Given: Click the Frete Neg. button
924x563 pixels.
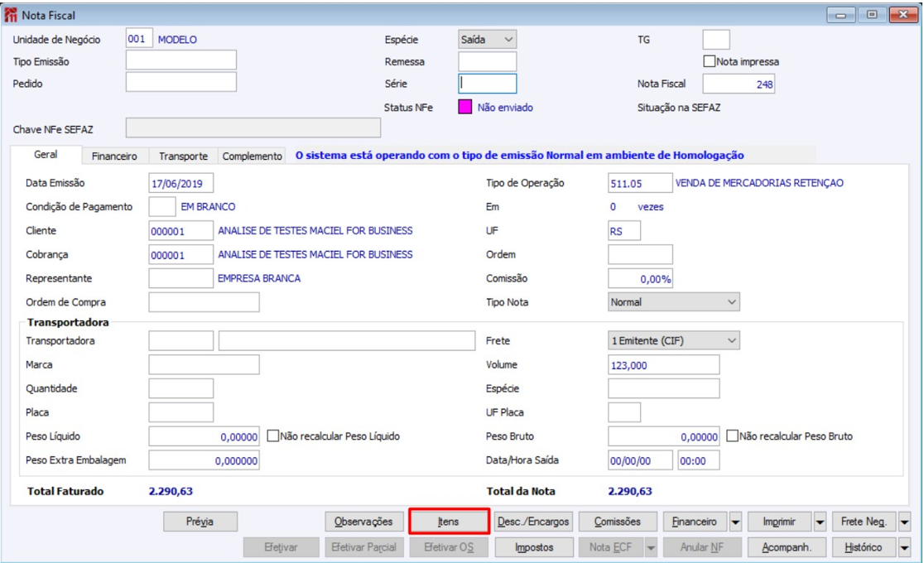Looking at the screenshot, I should point(864,522).
